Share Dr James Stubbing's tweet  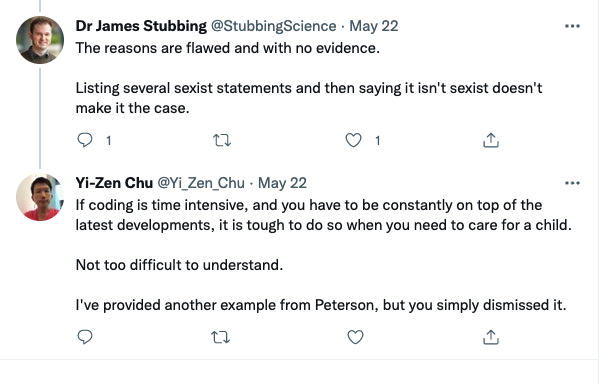click(491, 140)
